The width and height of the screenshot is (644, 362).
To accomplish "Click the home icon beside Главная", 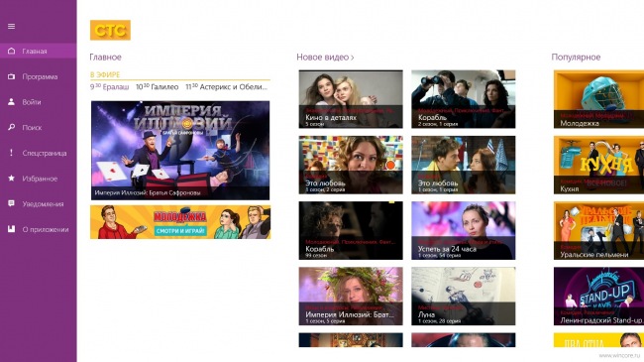I will [x=11, y=51].
